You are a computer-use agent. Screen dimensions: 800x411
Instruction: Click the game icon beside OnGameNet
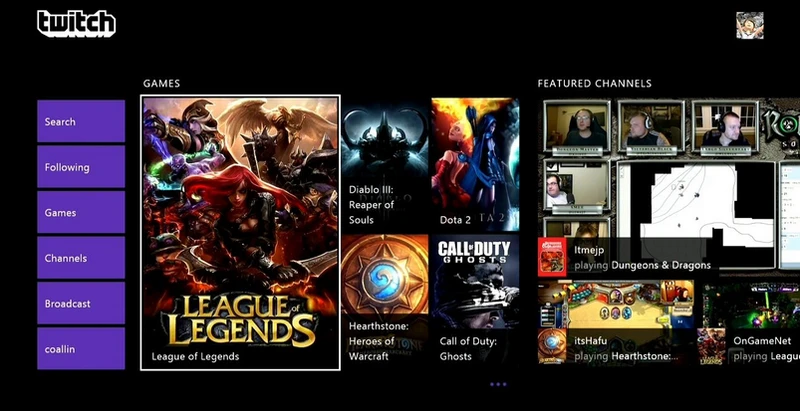pyautogui.click(x=711, y=346)
